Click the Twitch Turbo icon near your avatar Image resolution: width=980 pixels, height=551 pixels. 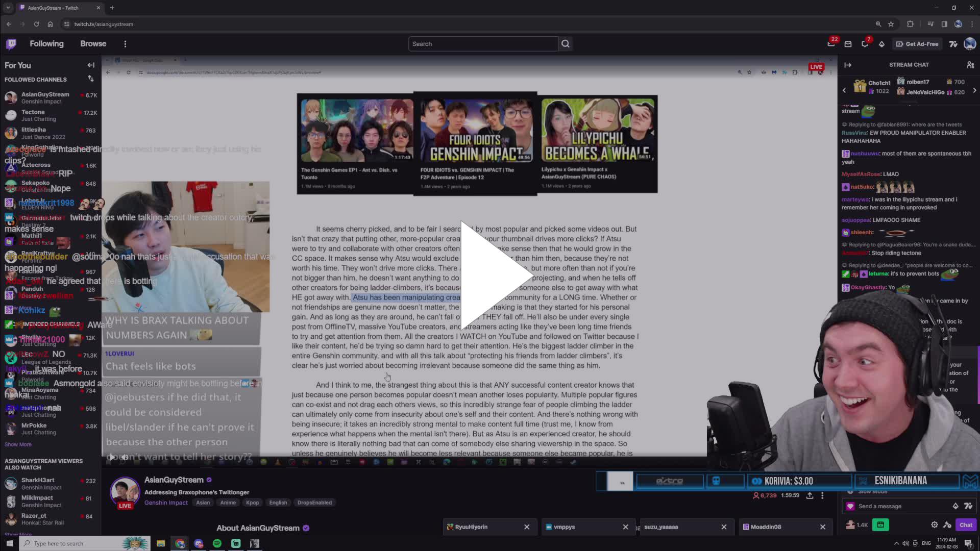(x=953, y=44)
